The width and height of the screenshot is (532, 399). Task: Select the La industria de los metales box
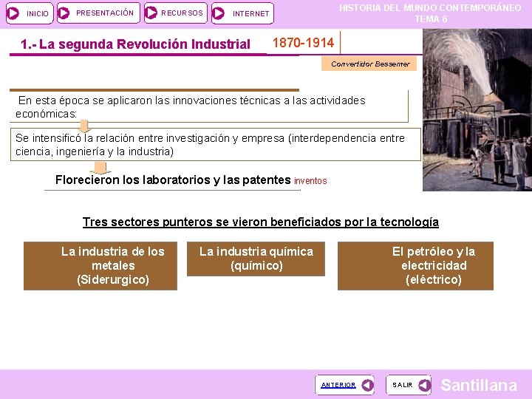[100, 266]
